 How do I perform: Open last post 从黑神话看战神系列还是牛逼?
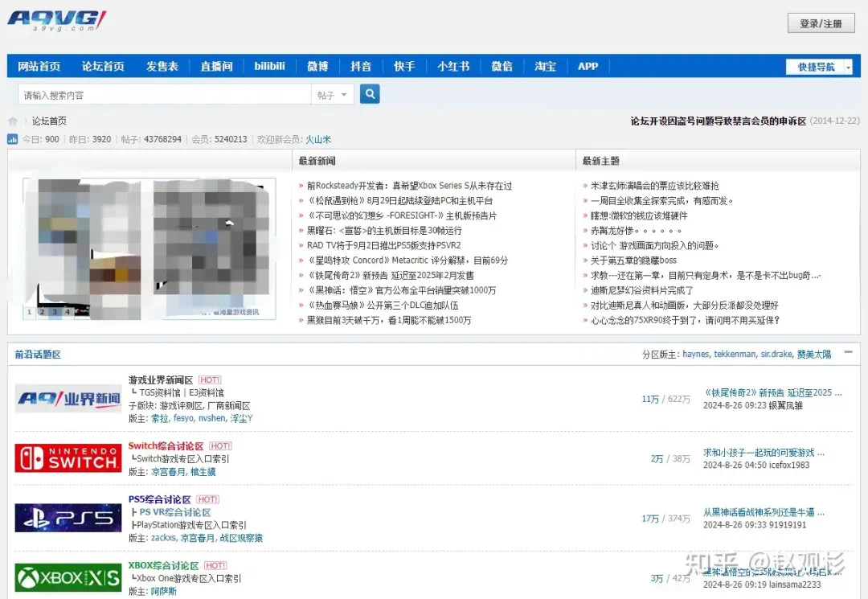[764, 512]
